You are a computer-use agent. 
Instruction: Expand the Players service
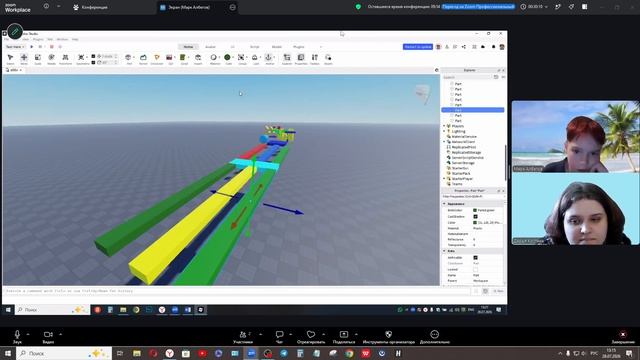[444, 126]
